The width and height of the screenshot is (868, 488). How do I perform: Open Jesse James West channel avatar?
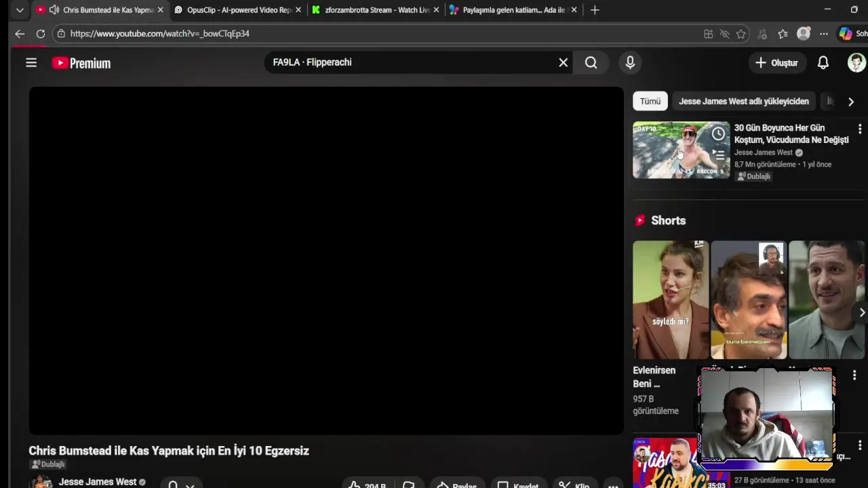41,483
